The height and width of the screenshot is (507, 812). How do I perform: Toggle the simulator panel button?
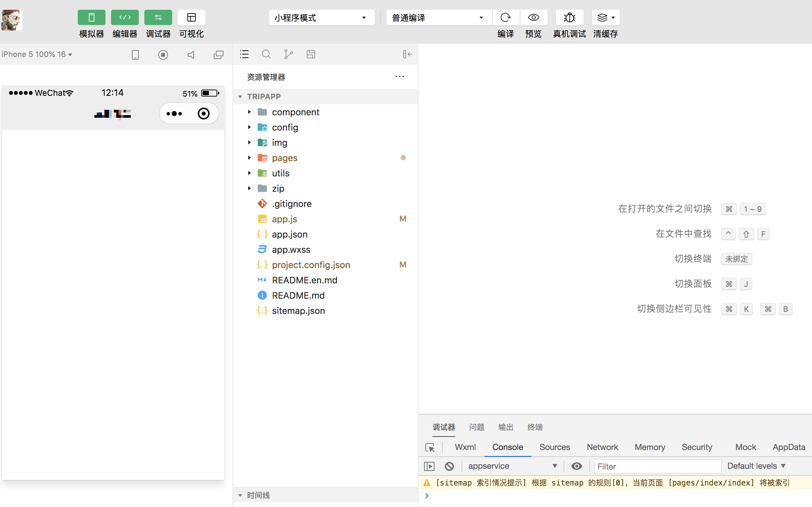[91, 17]
